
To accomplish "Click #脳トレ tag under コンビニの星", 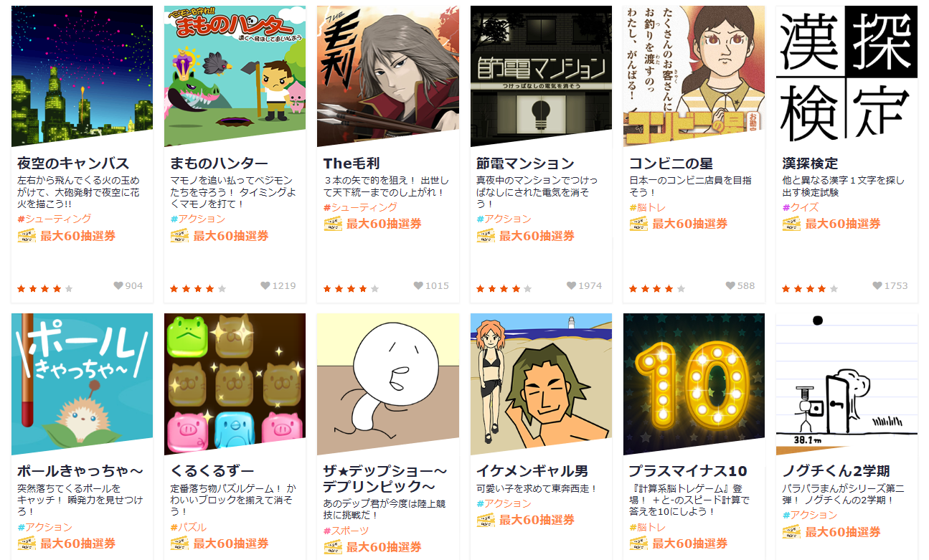I will 647,207.
